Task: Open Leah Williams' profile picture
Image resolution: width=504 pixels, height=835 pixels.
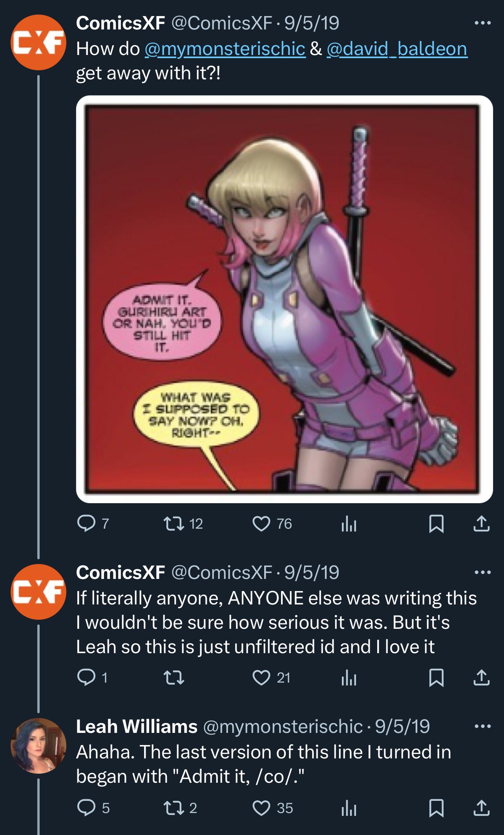Action: coord(38,746)
